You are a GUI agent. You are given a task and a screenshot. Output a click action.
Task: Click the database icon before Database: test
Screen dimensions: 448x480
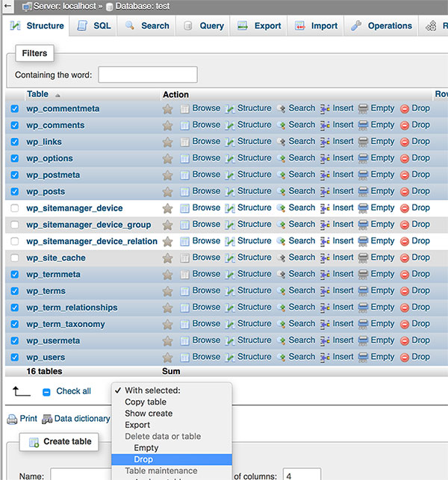point(109,7)
